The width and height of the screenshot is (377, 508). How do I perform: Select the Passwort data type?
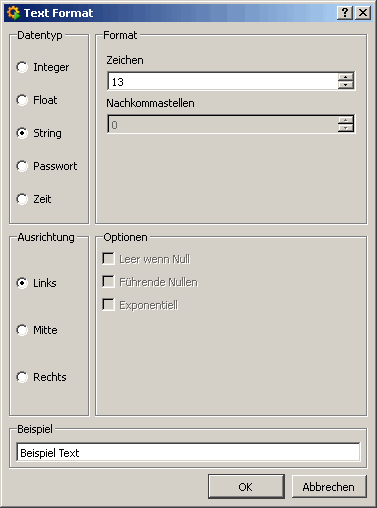pos(47,166)
